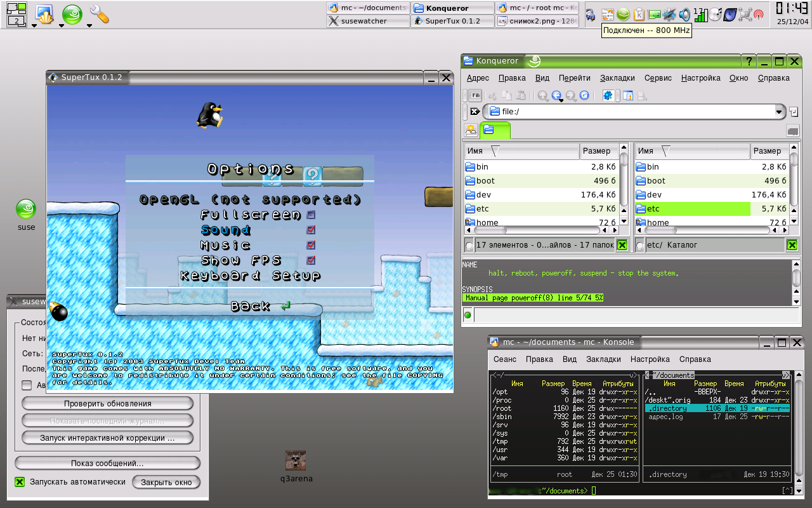Toggle the Show FPS checkbox in SuperTux
Screen dimensions: 812x508
click(311, 260)
